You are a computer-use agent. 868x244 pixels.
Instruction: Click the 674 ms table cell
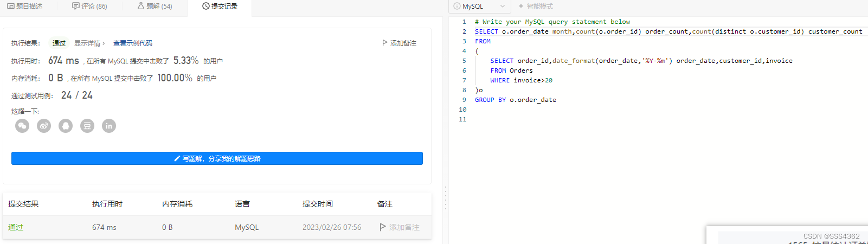pos(104,227)
